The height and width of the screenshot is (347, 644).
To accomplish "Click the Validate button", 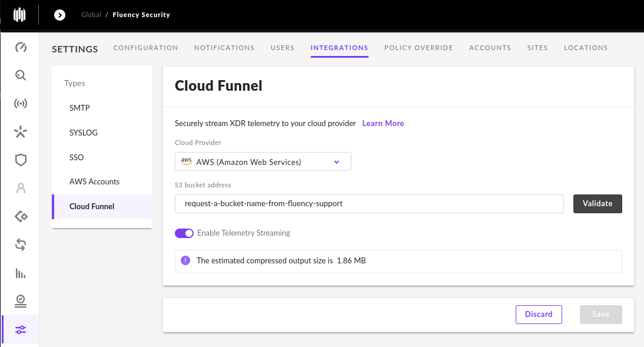I will click(x=597, y=204).
